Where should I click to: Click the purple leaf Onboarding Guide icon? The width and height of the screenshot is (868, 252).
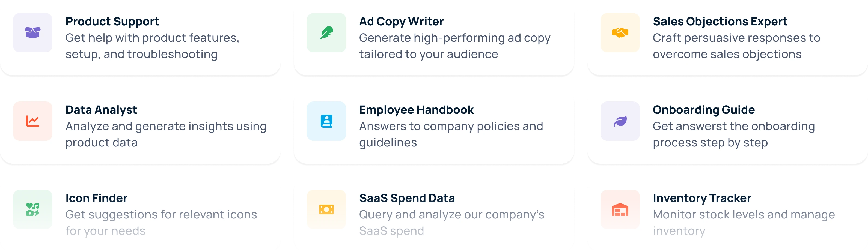click(620, 121)
